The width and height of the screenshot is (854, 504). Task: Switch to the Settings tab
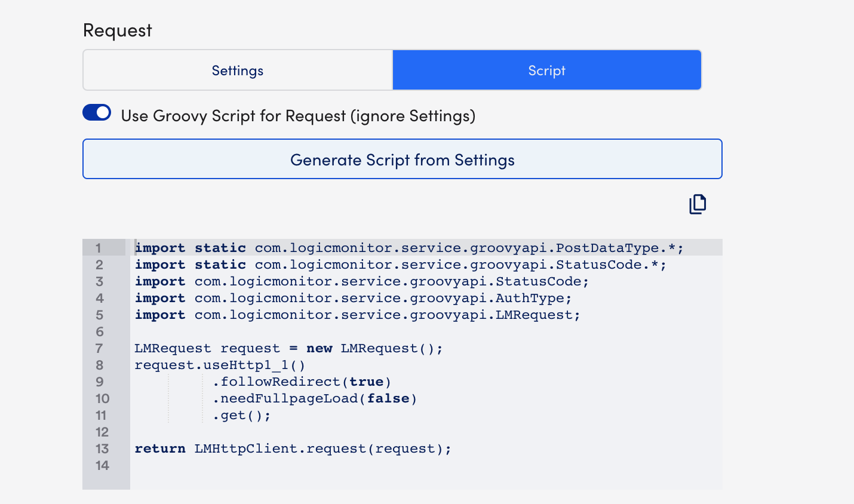coord(237,70)
